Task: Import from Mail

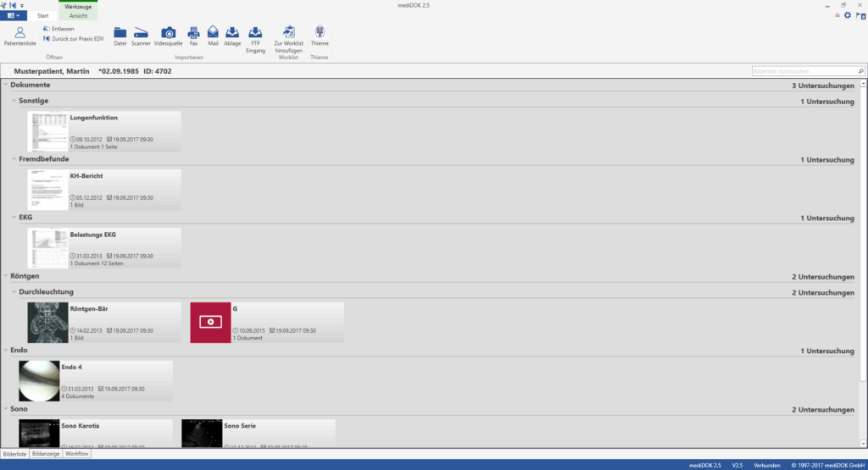Action: (213, 36)
